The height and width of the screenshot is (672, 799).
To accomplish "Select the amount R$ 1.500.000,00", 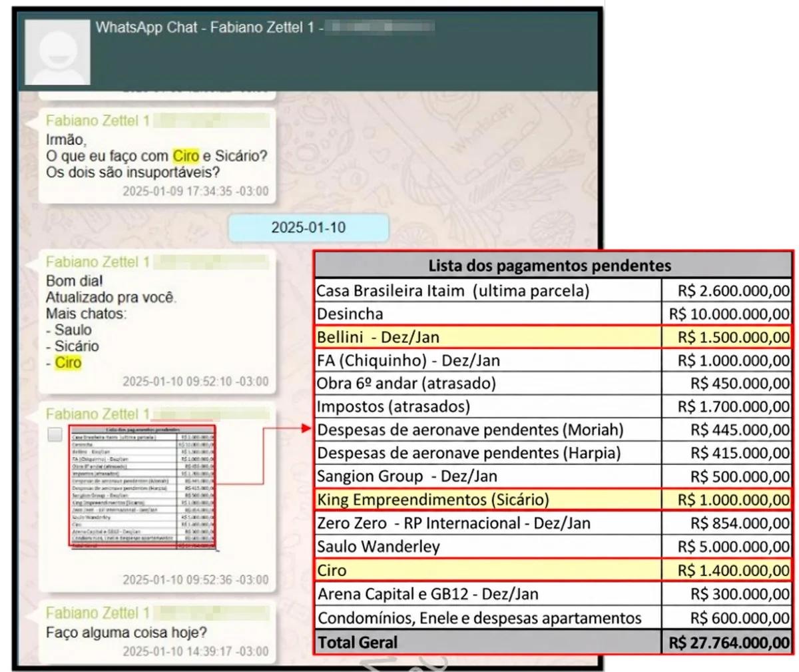I will pos(727,337).
